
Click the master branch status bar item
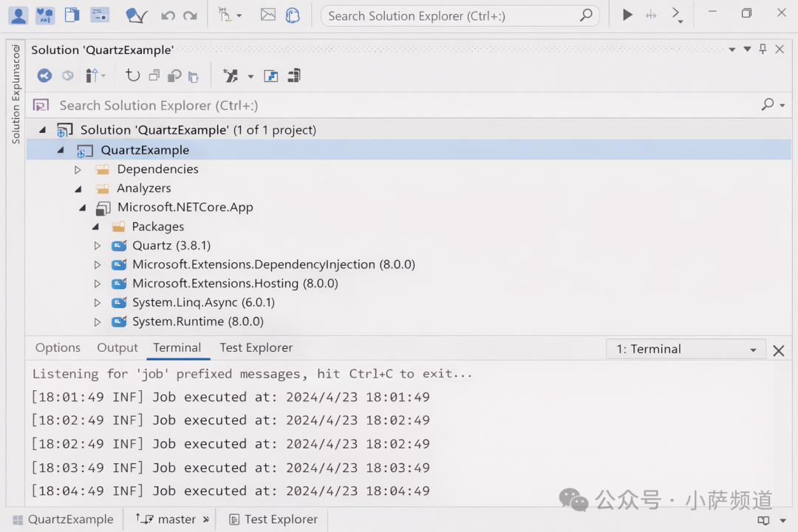(x=172, y=519)
